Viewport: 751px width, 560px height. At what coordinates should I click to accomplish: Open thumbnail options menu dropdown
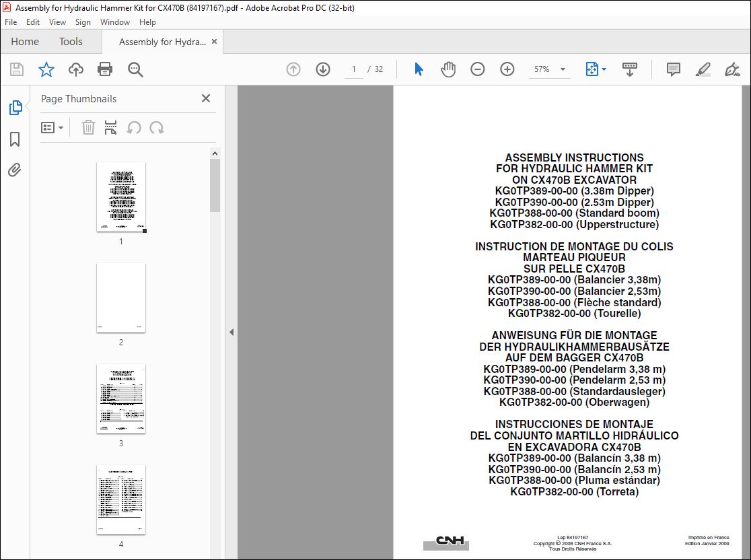point(52,127)
